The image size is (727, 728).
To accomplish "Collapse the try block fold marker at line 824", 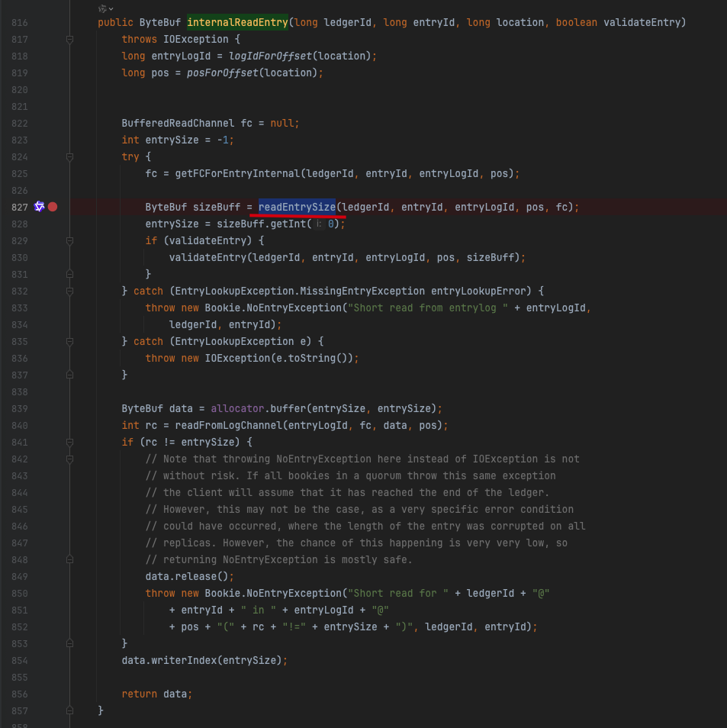I will click(x=69, y=157).
